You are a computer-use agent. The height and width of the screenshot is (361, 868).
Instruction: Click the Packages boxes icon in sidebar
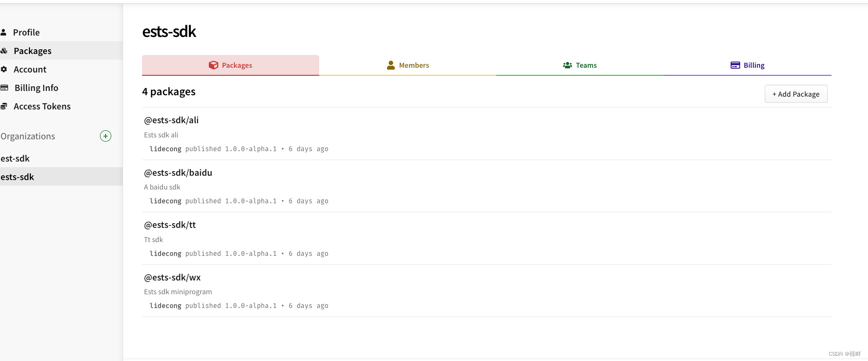(x=4, y=51)
